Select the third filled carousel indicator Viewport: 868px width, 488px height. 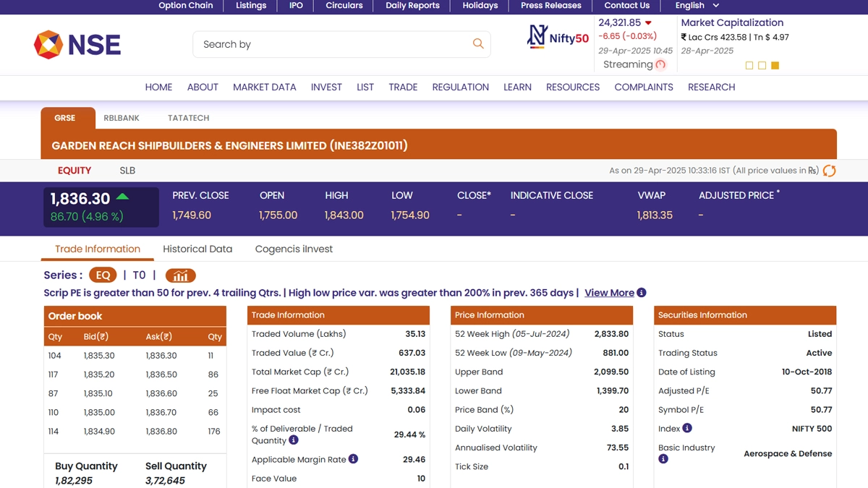(775, 66)
